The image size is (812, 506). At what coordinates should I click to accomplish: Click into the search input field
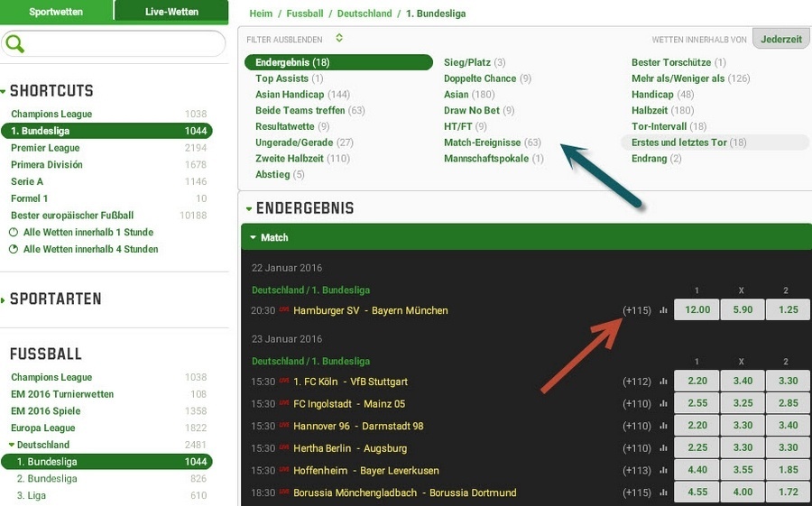114,44
